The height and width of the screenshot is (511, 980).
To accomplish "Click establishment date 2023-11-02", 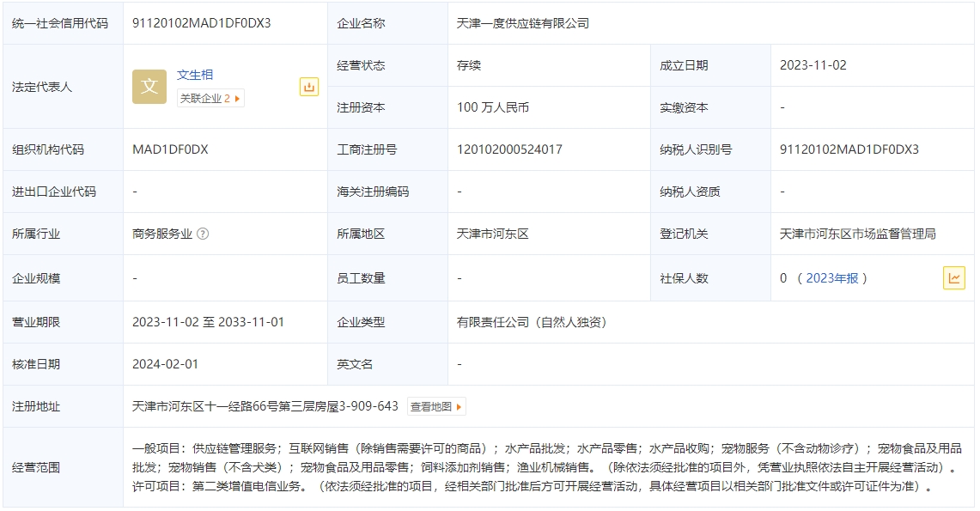I will [813, 65].
